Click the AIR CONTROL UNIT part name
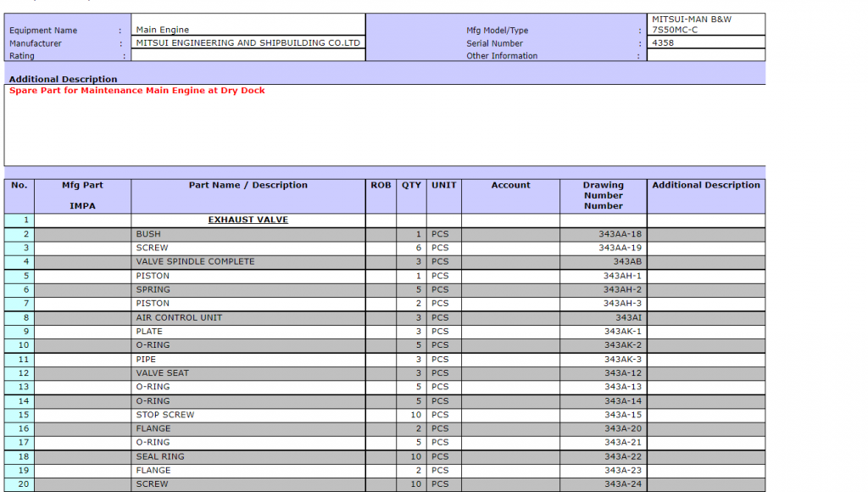This screenshot has height=492, width=868. pos(179,317)
